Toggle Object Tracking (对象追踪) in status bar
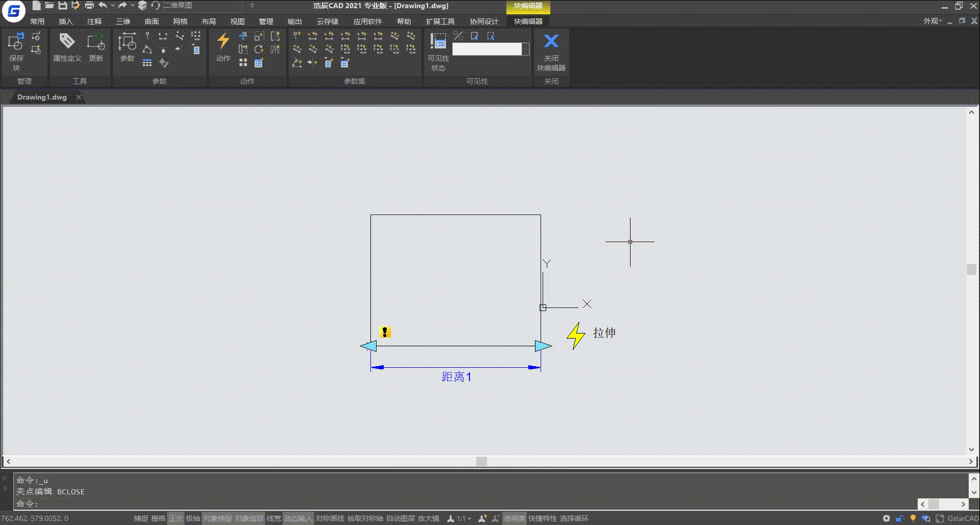 point(249,518)
